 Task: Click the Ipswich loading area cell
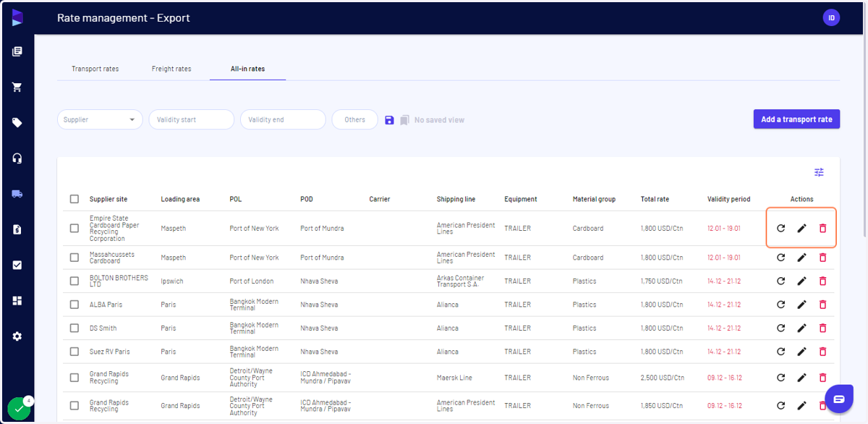(171, 281)
